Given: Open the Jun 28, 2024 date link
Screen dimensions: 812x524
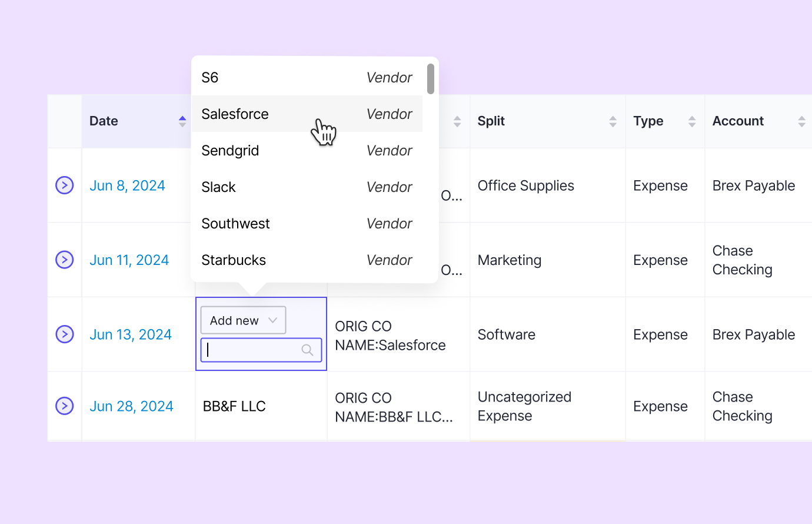Looking at the screenshot, I should [x=131, y=406].
